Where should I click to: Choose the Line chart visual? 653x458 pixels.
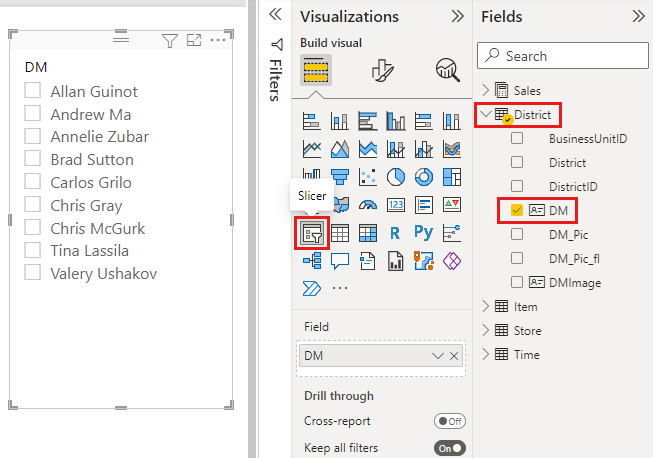click(x=312, y=149)
